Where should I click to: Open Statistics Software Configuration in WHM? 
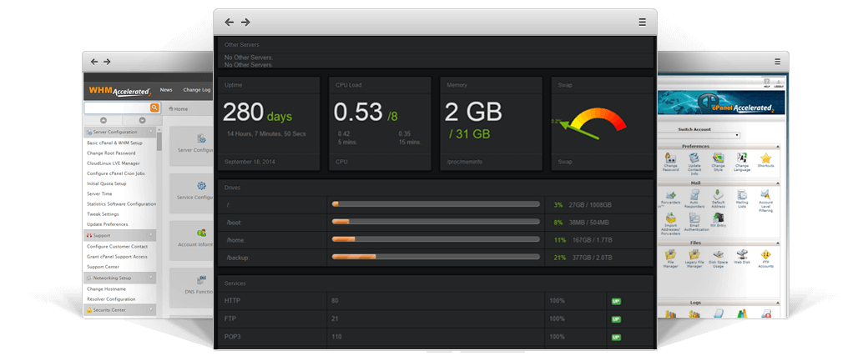click(x=121, y=204)
